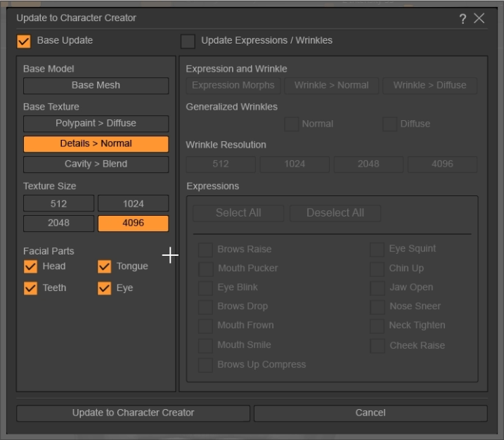Check the Chin Up expression

pos(377,269)
